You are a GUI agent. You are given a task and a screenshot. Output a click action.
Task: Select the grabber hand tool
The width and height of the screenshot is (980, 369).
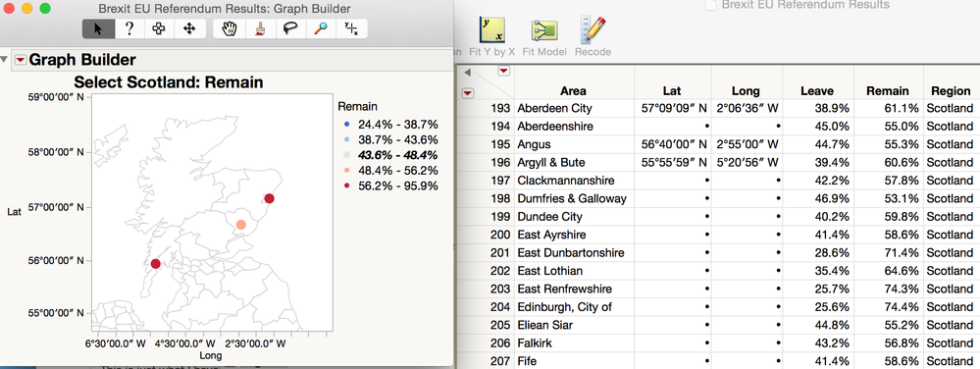(x=231, y=28)
